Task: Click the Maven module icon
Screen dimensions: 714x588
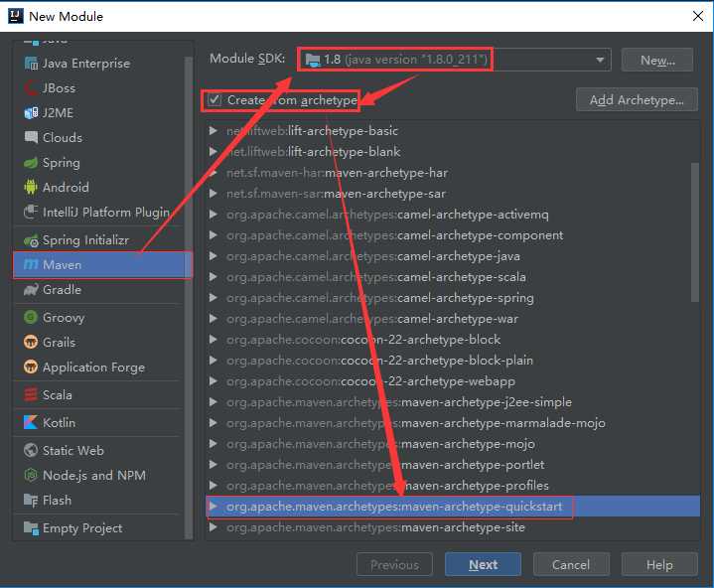Action: pyautogui.click(x=31, y=264)
